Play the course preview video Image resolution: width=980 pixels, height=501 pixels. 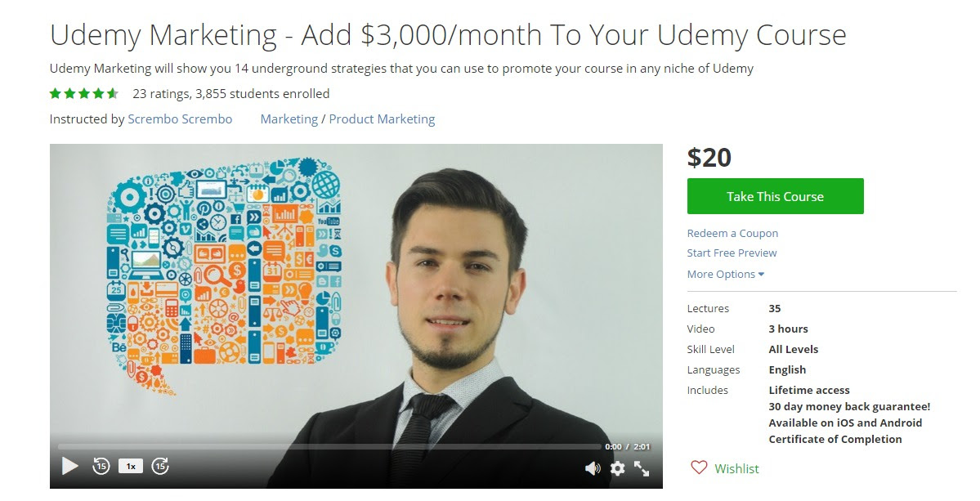pos(70,466)
